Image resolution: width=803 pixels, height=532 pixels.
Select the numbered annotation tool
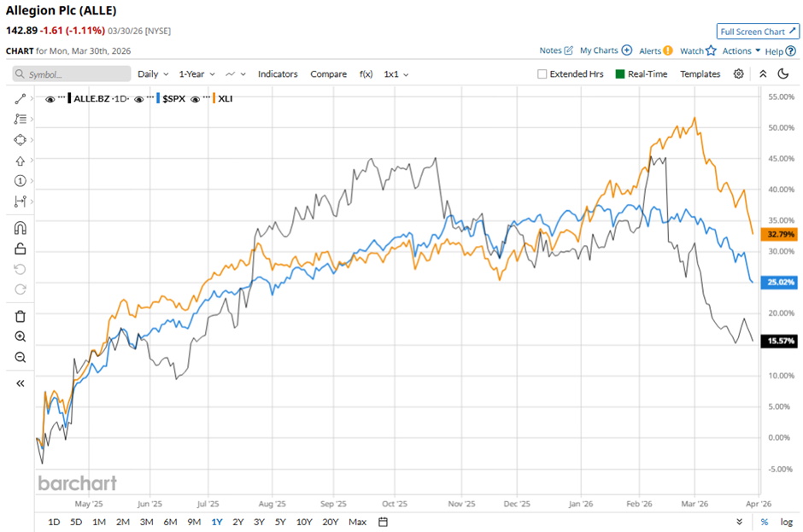click(20, 181)
